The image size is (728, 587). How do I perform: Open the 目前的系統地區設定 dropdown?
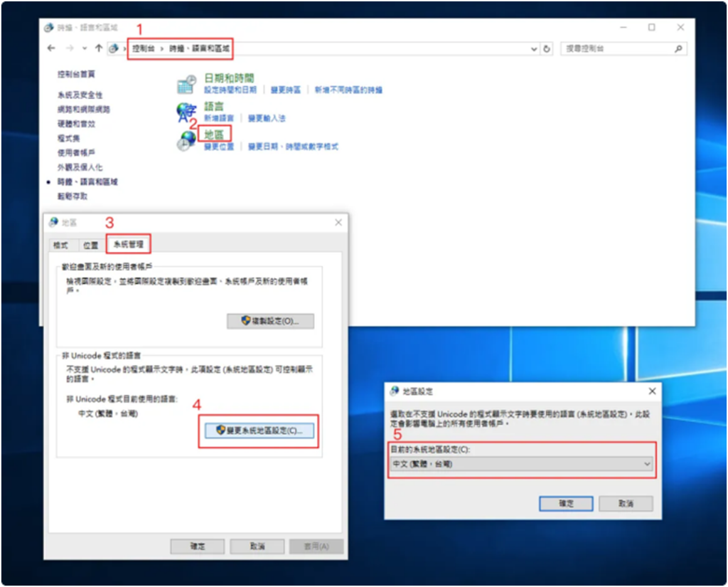coord(522,464)
